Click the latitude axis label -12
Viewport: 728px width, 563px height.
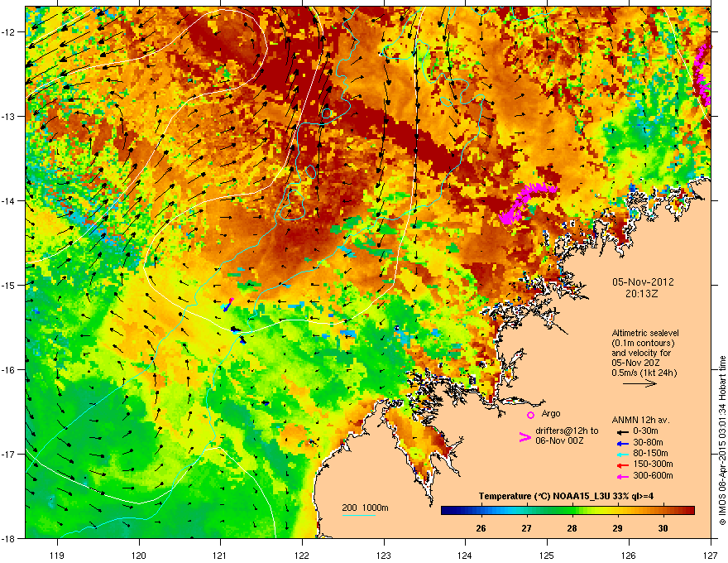(x=8, y=32)
